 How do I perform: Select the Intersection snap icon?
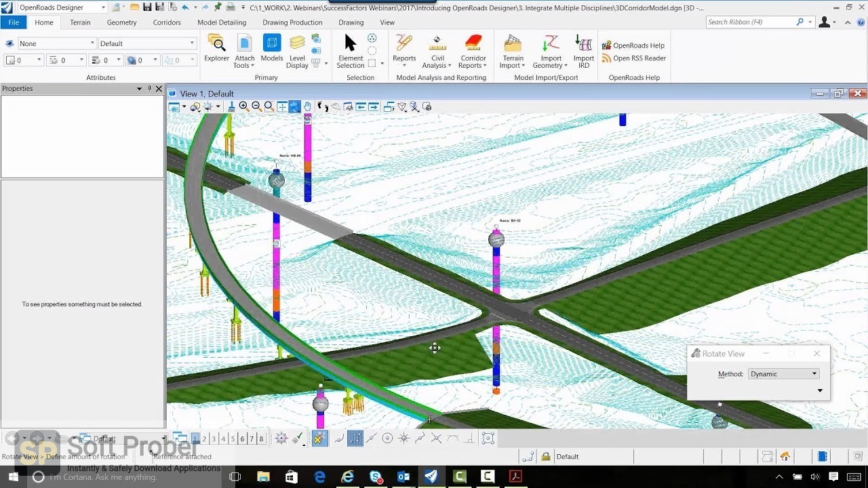click(436, 439)
